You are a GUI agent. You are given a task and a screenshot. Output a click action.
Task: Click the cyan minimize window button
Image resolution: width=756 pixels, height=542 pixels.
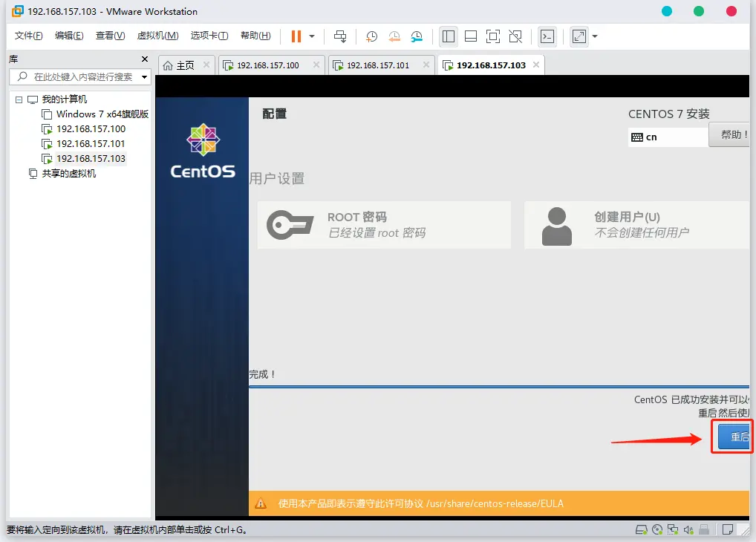coord(667,11)
